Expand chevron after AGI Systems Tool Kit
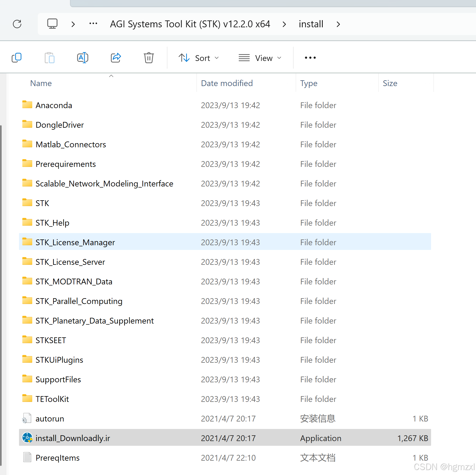Screen dimensions: 476x475 pyautogui.click(x=284, y=24)
